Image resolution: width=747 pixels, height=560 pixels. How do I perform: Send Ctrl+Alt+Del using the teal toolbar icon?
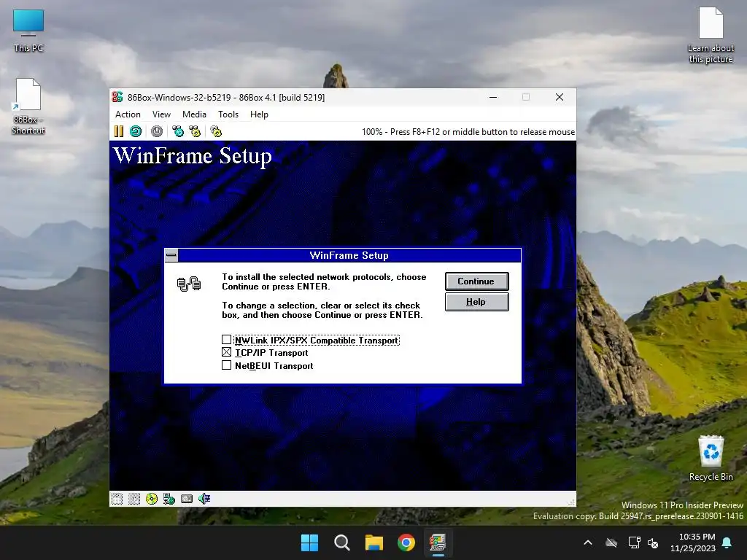178,131
